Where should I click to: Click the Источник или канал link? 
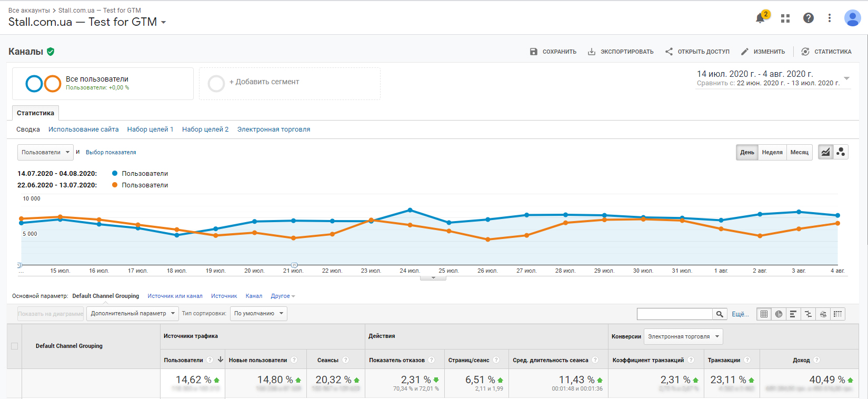175,296
